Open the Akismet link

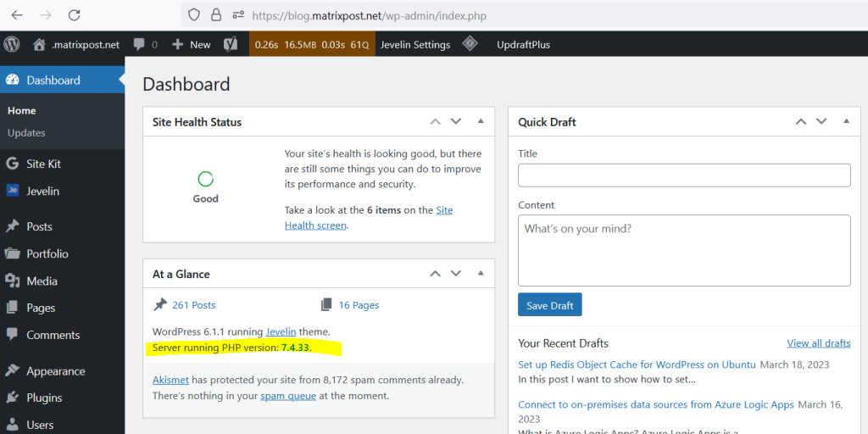click(170, 381)
